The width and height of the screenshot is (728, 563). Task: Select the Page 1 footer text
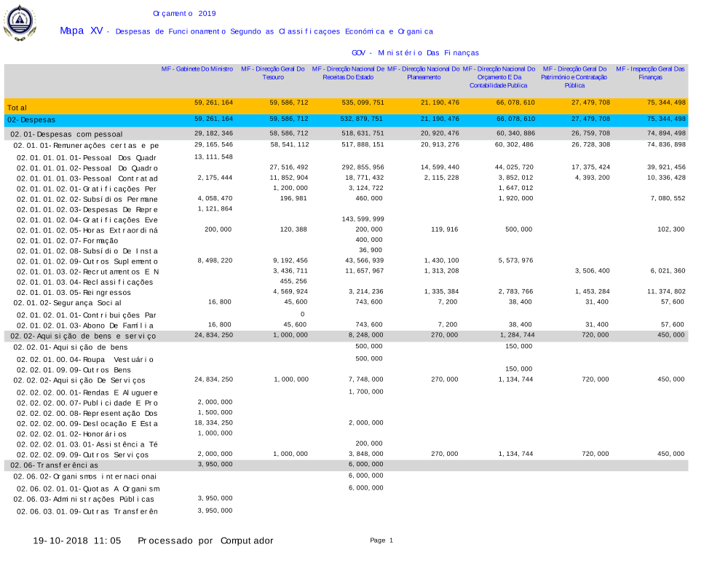381,540
